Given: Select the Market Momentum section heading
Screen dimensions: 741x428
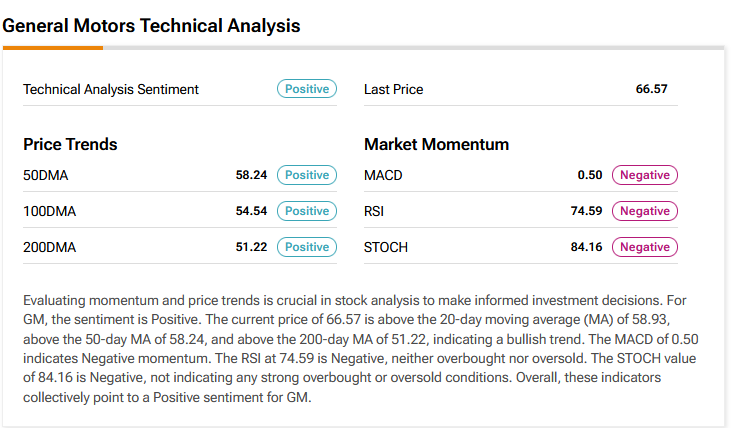Looking at the screenshot, I should [436, 144].
